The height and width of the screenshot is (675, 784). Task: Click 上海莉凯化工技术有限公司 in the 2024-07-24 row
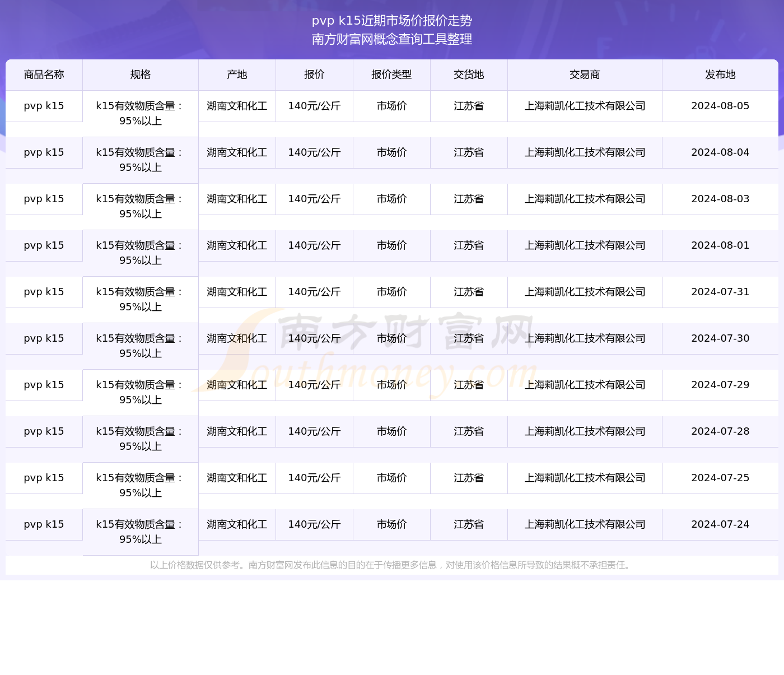[585, 524]
